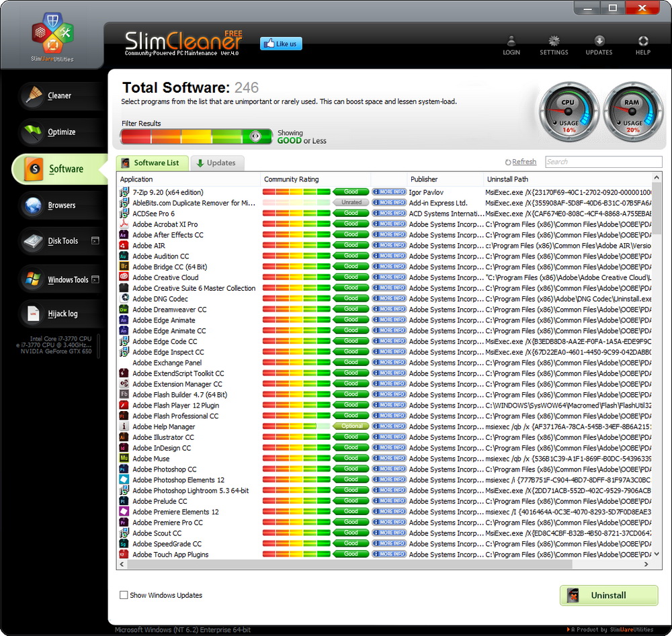
Task: Click the Optional badge for Adobe Help Manager
Action: pyautogui.click(x=351, y=426)
